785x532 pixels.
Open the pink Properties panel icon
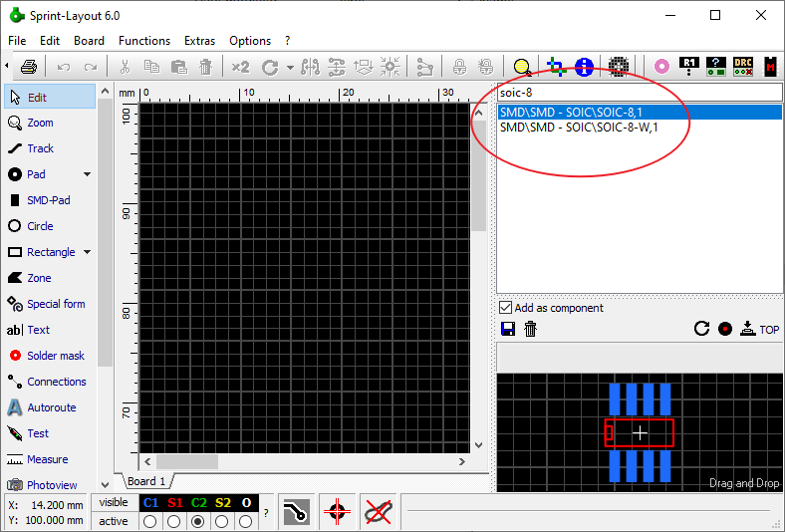tap(661, 67)
